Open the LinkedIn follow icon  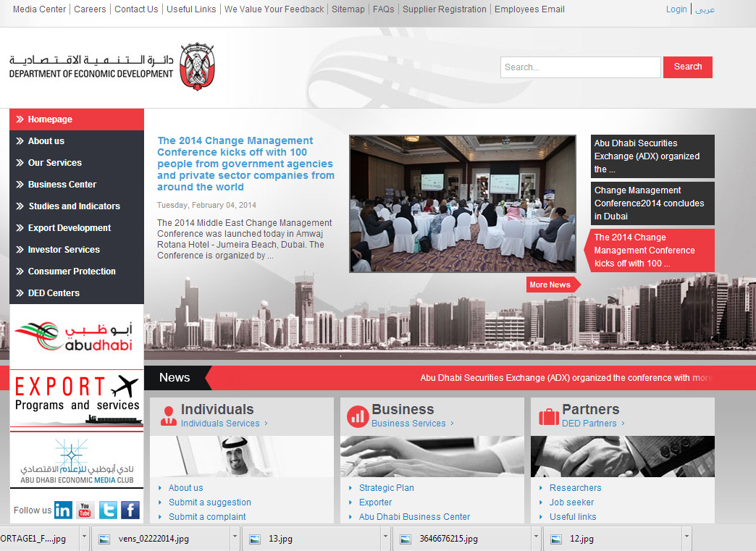pyautogui.click(x=63, y=510)
